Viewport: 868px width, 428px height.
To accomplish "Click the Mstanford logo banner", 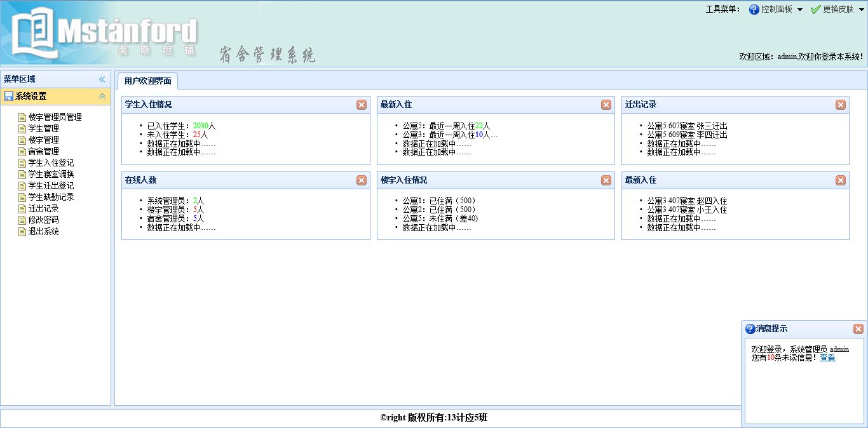I will (105, 33).
